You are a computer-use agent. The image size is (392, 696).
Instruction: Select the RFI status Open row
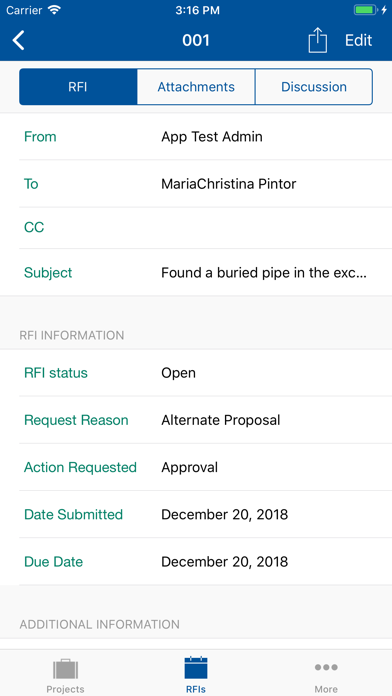point(206,373)
